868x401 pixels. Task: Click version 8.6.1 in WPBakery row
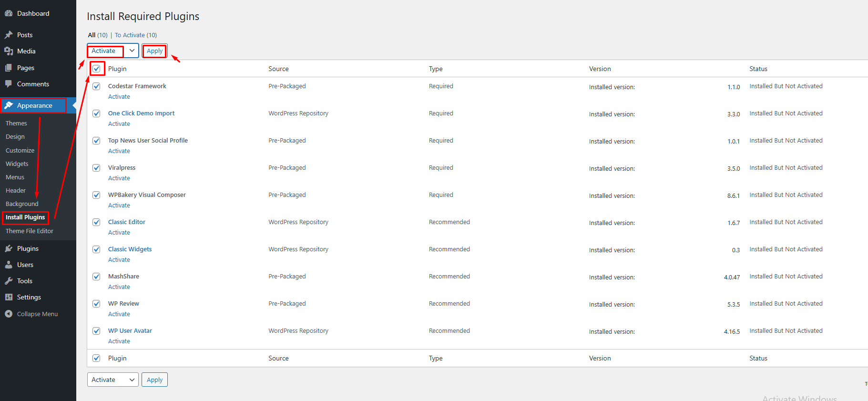pos(734,196)
